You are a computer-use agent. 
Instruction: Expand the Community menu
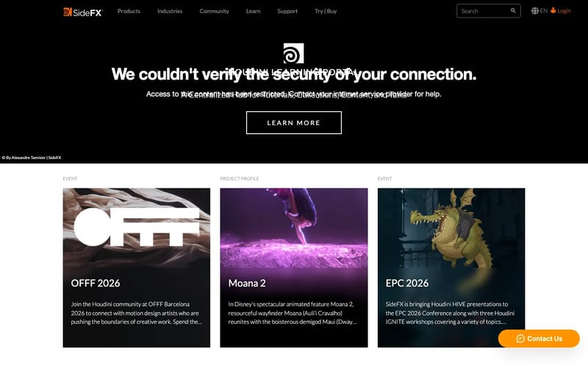pos(214,11)
